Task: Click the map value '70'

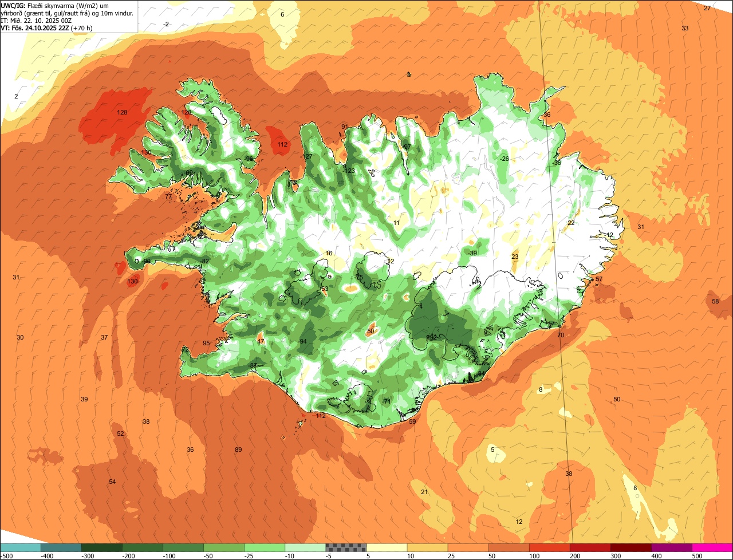Action: [x=561, y=335]
